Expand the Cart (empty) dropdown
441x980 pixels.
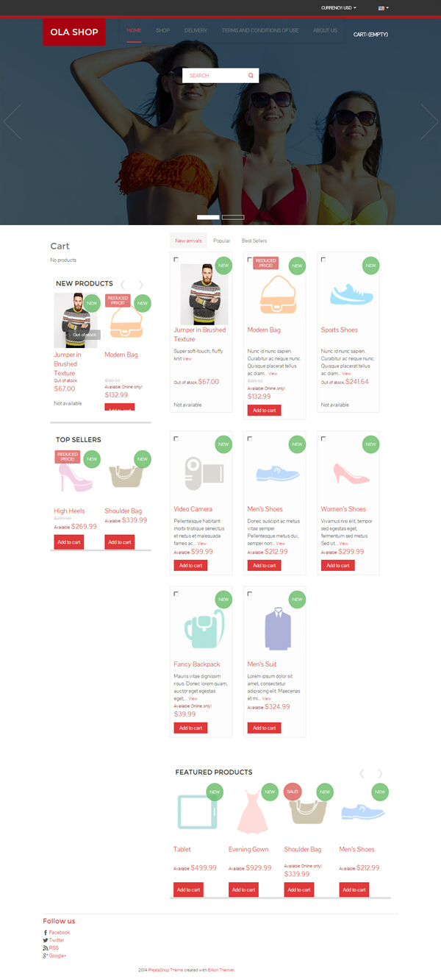[370, 35]
